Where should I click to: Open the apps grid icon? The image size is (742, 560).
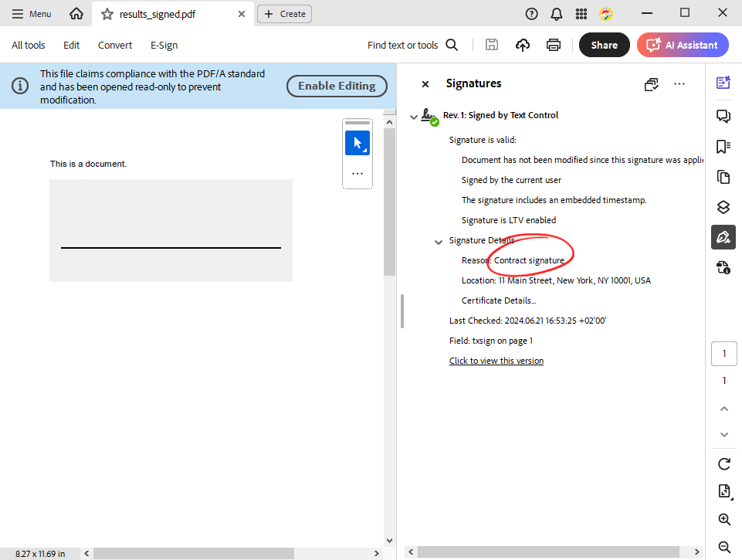tap(581, 14)
